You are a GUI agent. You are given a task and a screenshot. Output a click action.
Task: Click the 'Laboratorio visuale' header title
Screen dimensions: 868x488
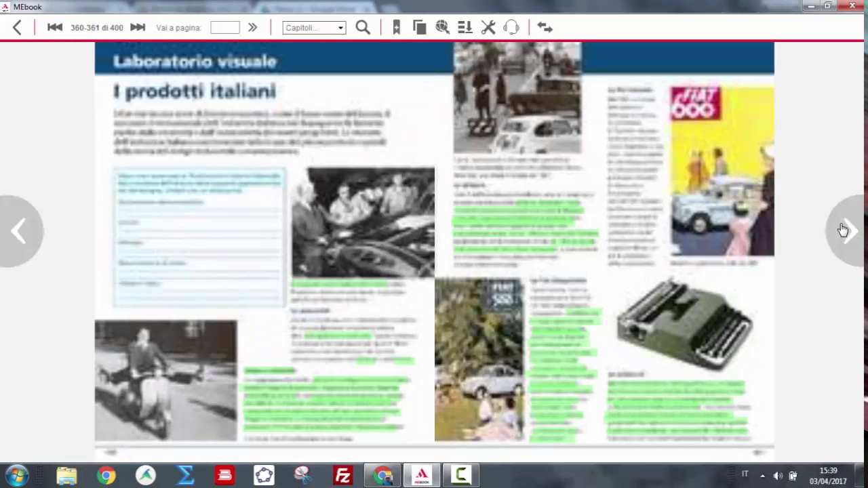(195, 62)
